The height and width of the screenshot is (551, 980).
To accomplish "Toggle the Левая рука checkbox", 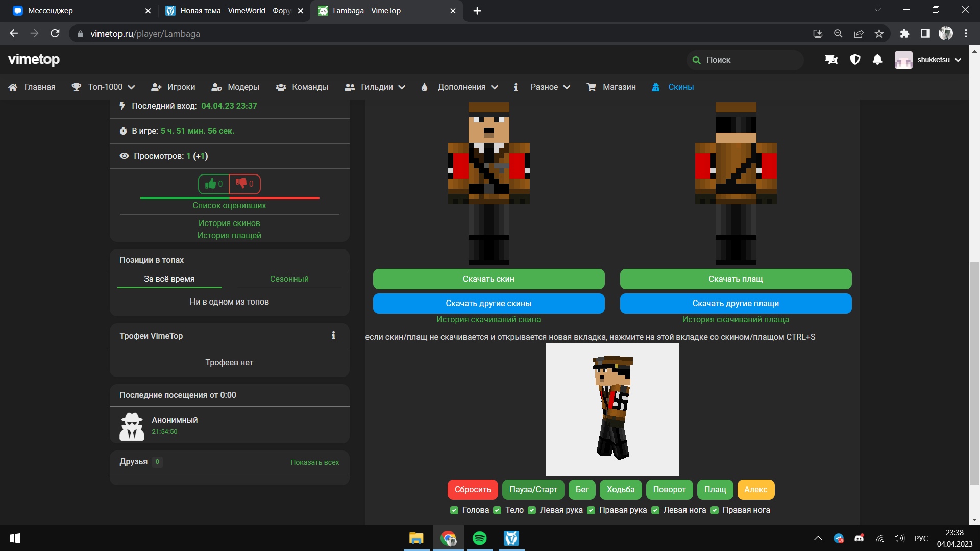I will (532, 510).
